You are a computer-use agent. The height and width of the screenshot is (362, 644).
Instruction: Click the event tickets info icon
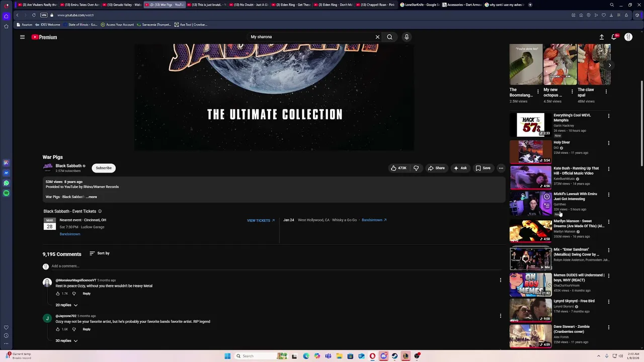100,211
